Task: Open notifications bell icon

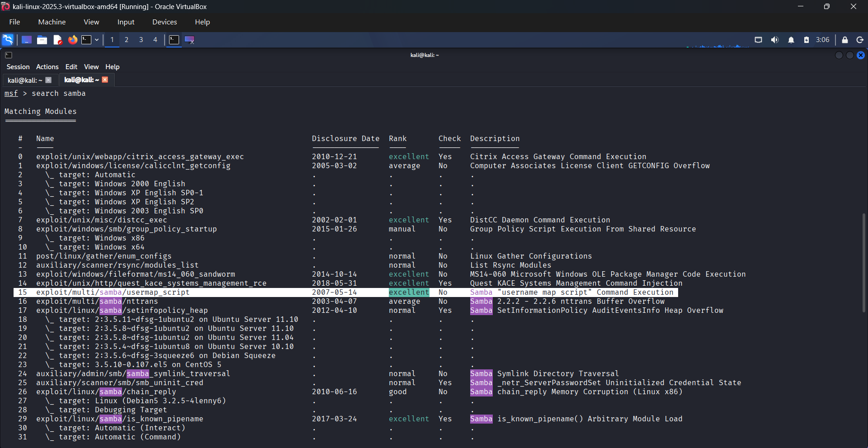Action: tap(791, 40)
